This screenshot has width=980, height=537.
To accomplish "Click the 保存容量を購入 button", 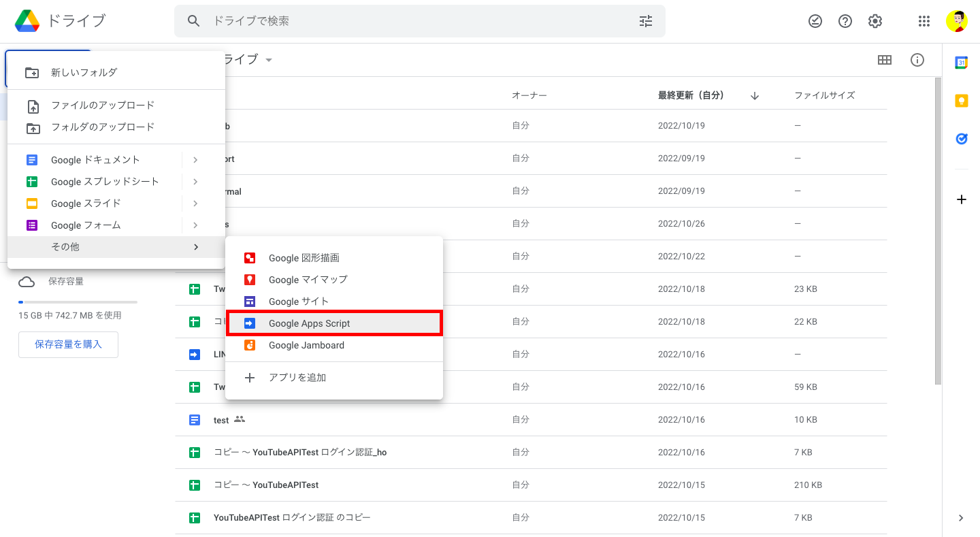I will (x=68, y=344).
